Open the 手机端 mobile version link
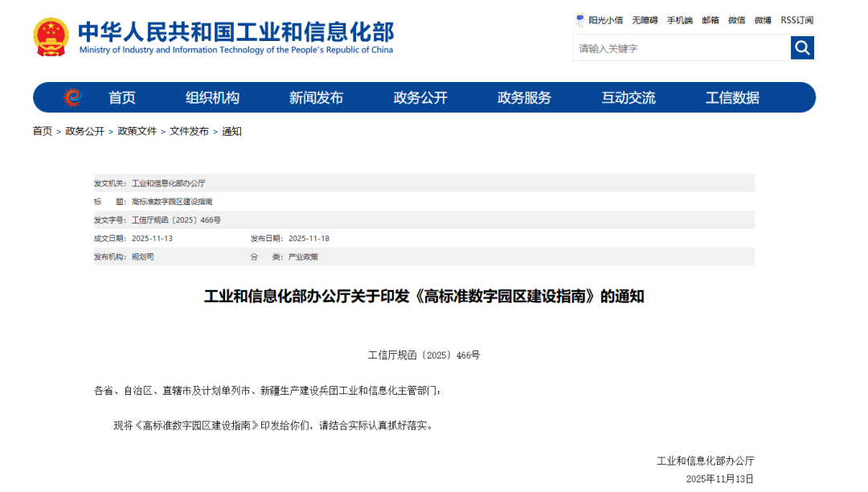The height and width of the screenshot is (492, 868). pyautogui.click(x=679, y=20)
